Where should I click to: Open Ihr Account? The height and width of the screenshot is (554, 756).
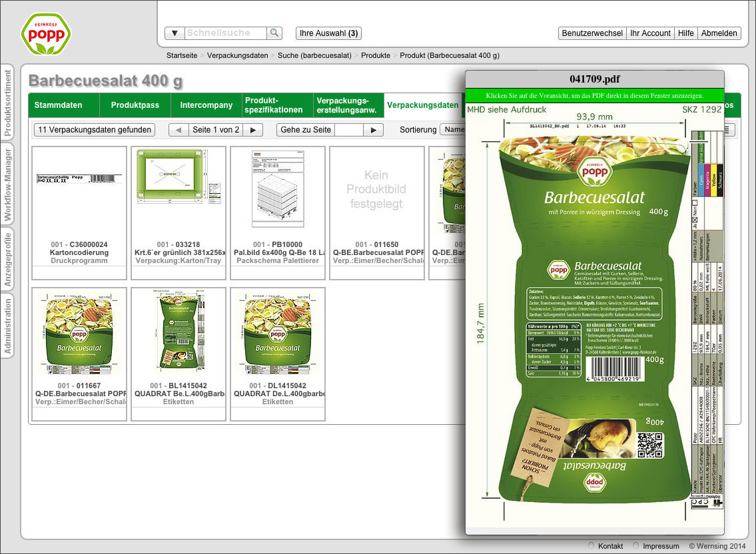pos(650,33)
